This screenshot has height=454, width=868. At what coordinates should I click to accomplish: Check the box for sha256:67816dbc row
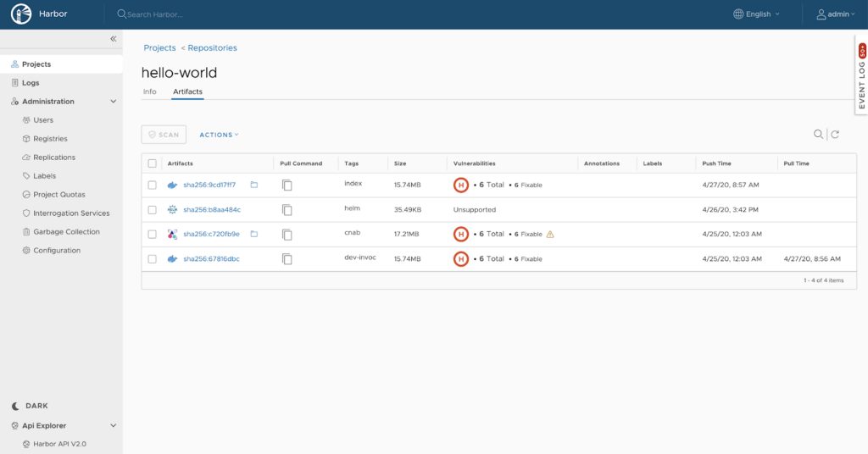[153, 258]
